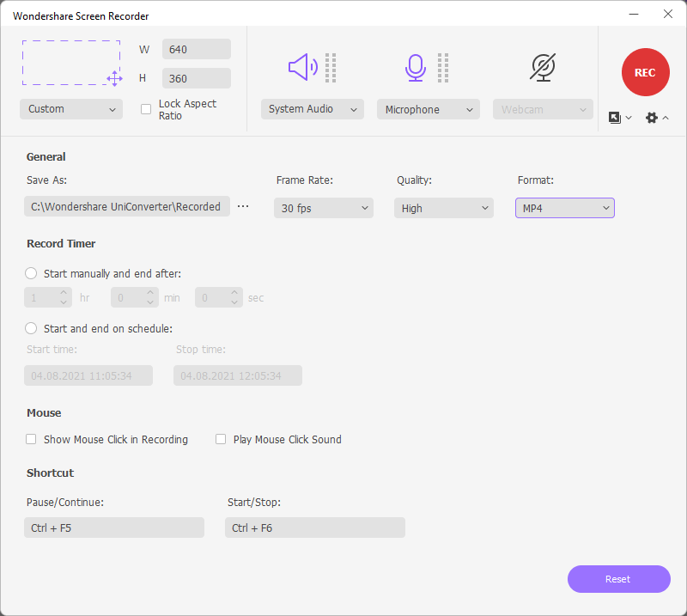
Task: Open the 30 fps Frame Rate dropdown
Action: click(324, 208)
